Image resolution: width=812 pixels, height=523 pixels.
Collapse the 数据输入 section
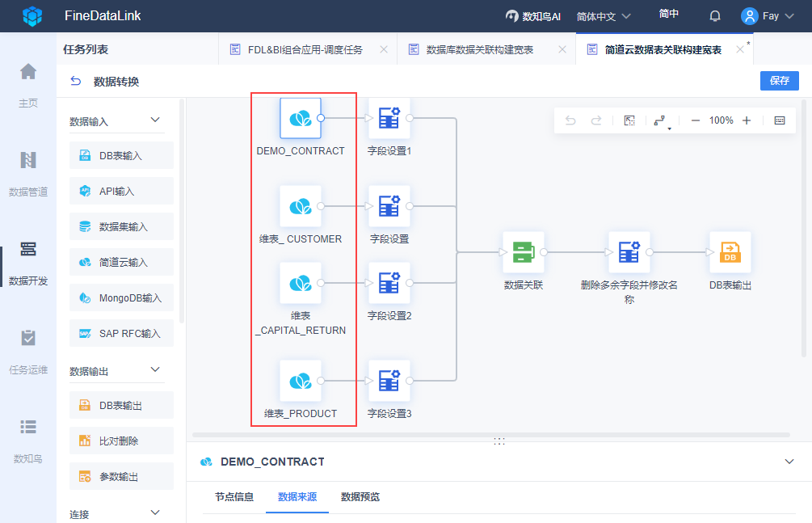point(155,120)
